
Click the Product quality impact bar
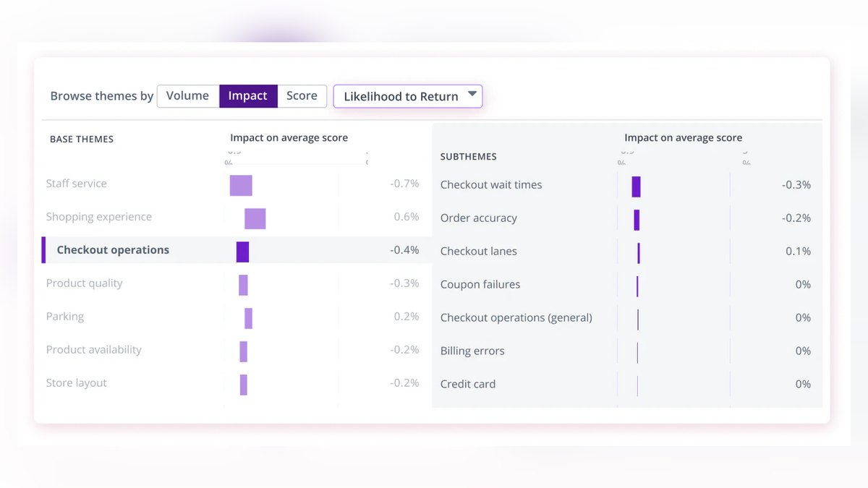click(x=243, y=285)
